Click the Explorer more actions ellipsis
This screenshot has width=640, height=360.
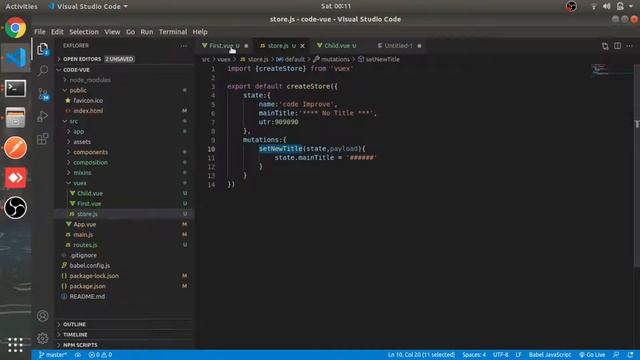point(184,46)
